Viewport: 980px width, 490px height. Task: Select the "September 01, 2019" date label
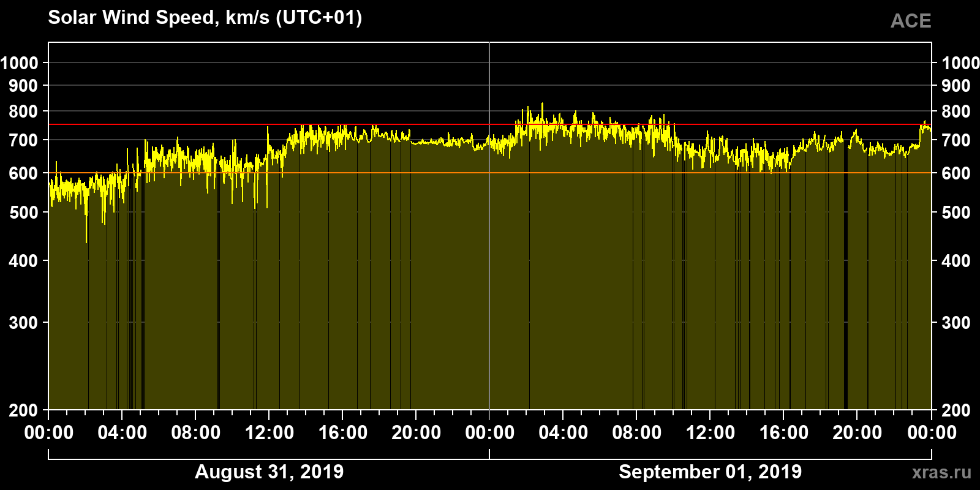[x=710, y=472]
